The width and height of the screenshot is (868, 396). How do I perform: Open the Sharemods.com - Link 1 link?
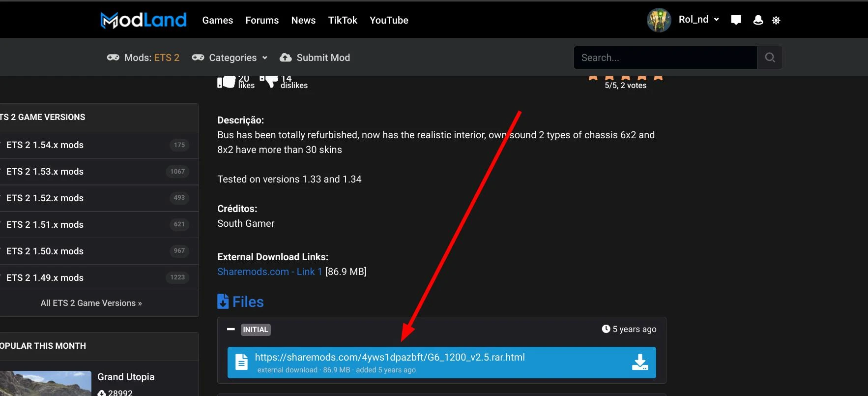(x=270, y=272)
